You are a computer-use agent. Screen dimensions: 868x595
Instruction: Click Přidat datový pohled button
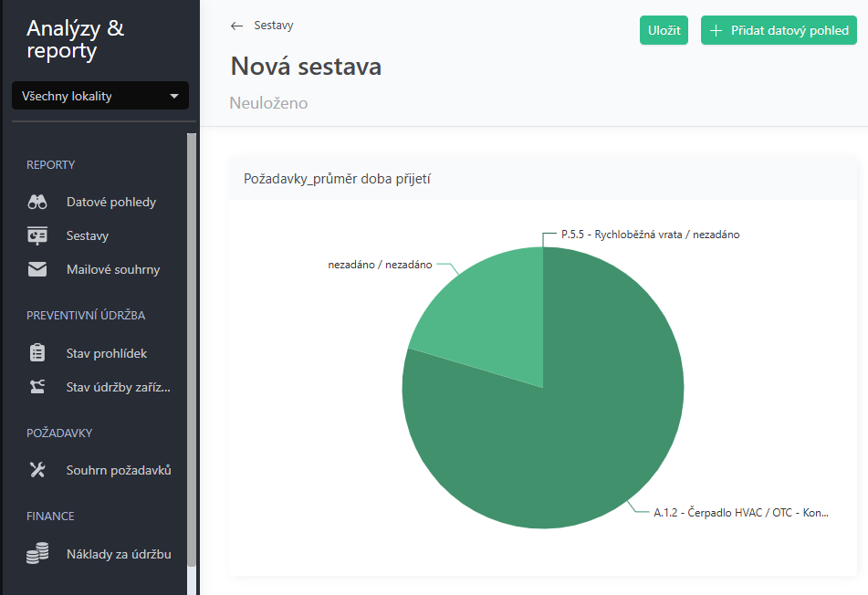pos(779,30)
